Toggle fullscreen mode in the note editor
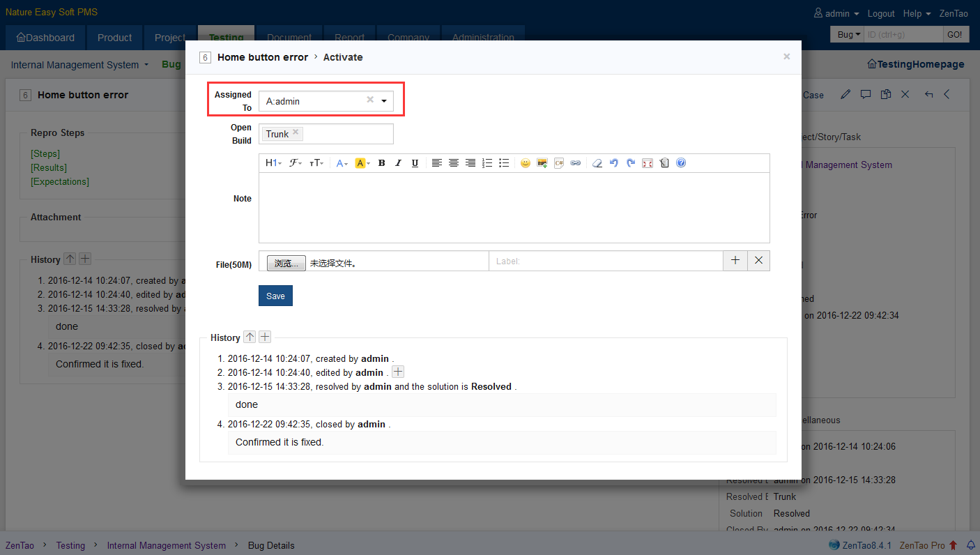 click(648, 163)
